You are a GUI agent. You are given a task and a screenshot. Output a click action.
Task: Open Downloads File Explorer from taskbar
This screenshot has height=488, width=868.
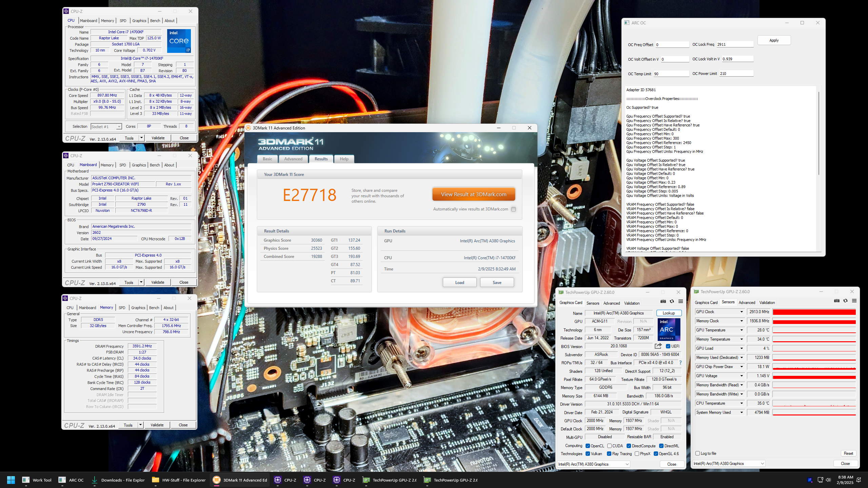118,480
